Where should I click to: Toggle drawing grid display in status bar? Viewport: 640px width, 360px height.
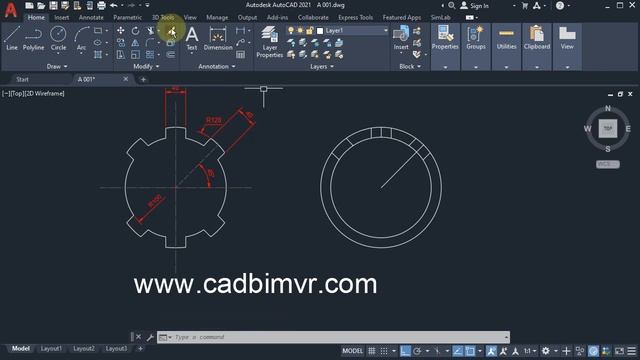[372, 351]
